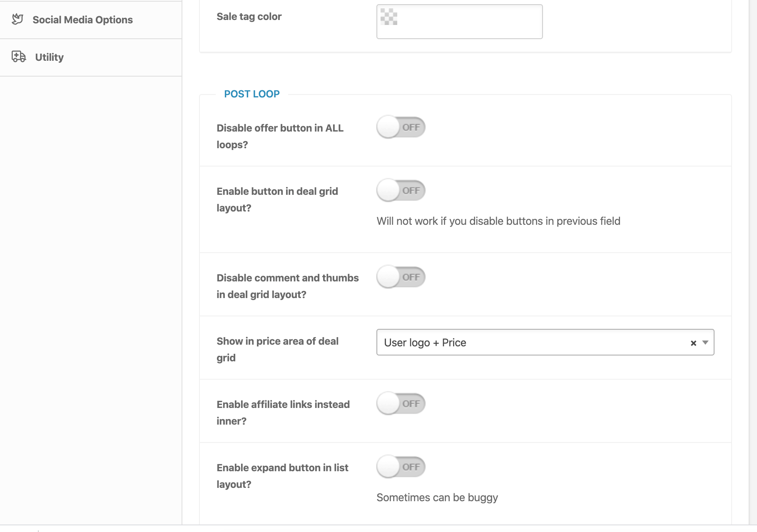Open the Sale tag color picker swatch

click(x=389, y=17)
